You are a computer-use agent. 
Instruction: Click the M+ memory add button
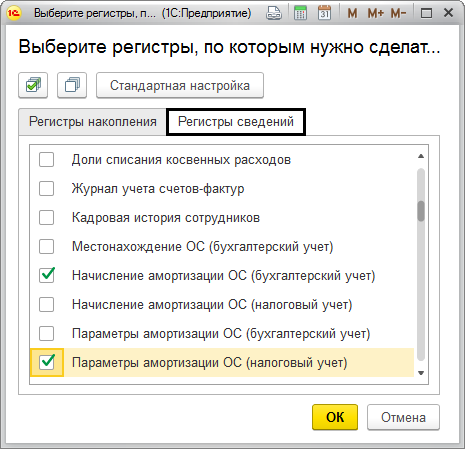click(x=376, y=14)
